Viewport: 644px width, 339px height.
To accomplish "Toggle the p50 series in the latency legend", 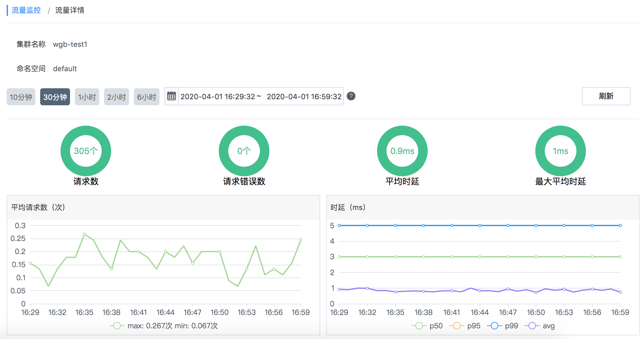I will (x=430, y=326).
